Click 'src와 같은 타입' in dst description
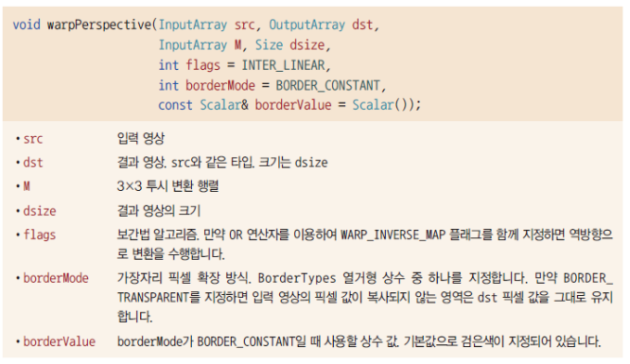Image resolution: width=630 pixels, height=364 pixels. pos(213,163)
